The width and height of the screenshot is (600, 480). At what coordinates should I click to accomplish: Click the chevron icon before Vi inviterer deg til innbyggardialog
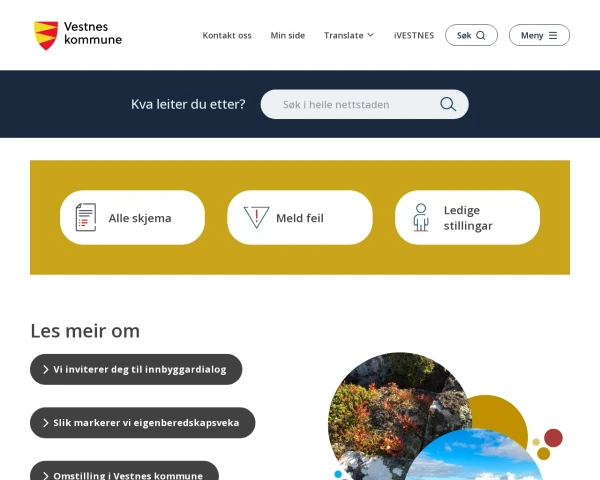[46, 369]
